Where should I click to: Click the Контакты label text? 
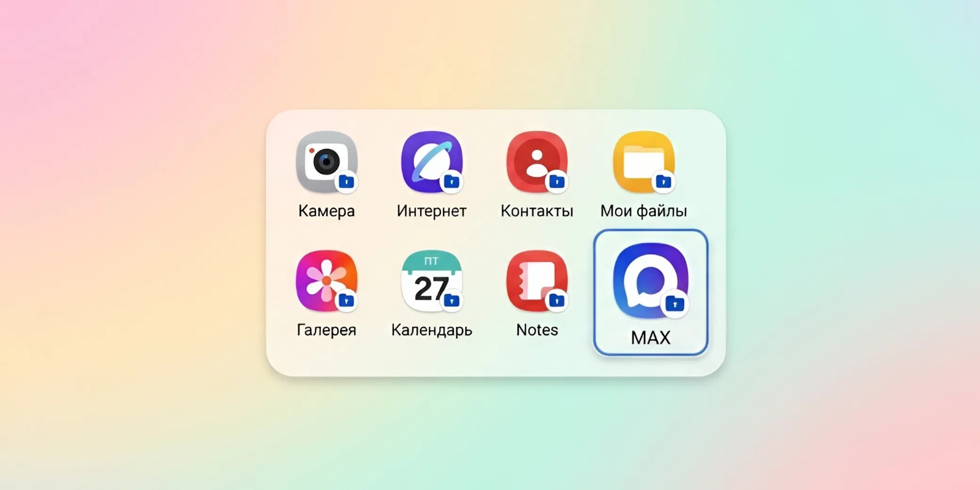point(537,211)
